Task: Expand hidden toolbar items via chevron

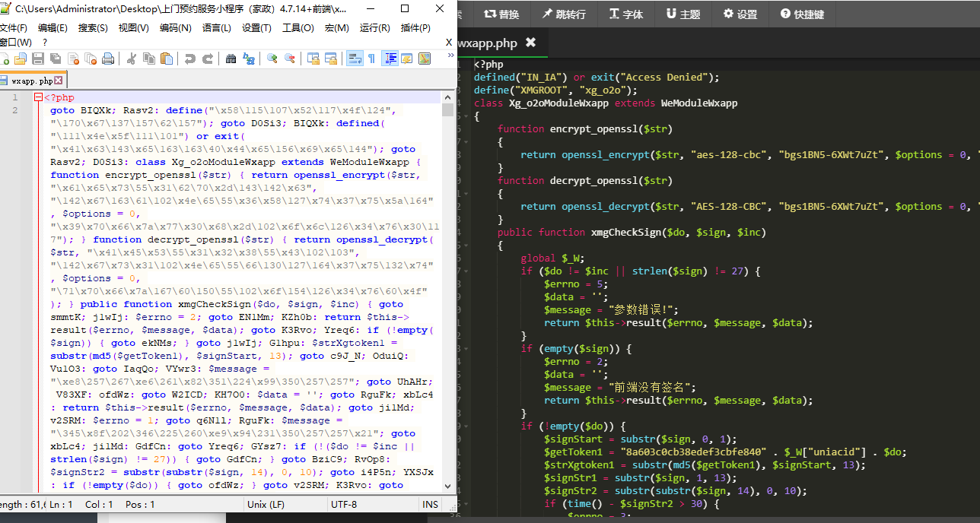Action: [x=450, y=55]
